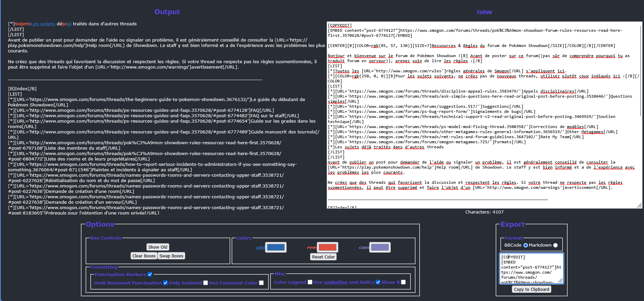Click '[B]Index[/B]' line in Output
Screen dimensions: 644x301
(22, 89)
